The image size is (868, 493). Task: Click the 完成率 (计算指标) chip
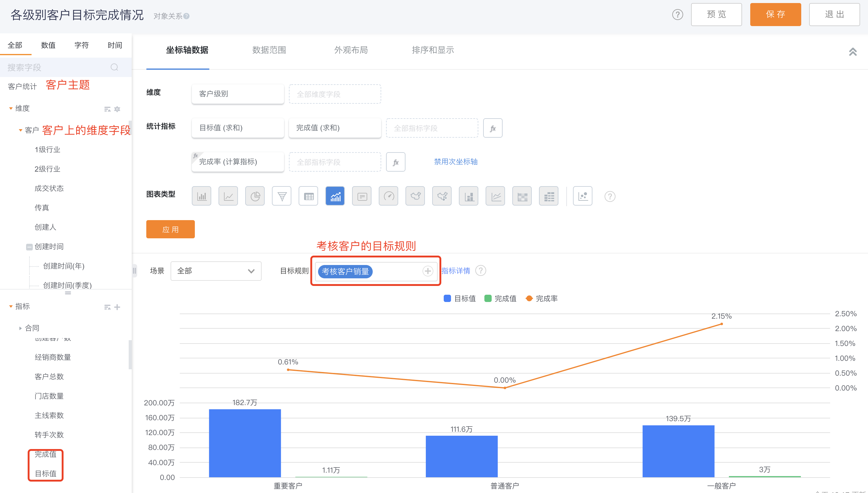click(x=238, y=162)
